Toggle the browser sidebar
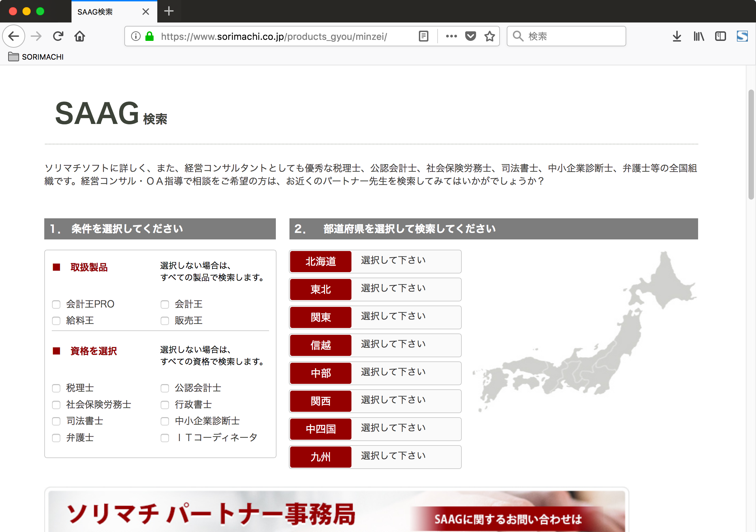The image size is (756, 532). 721,36
